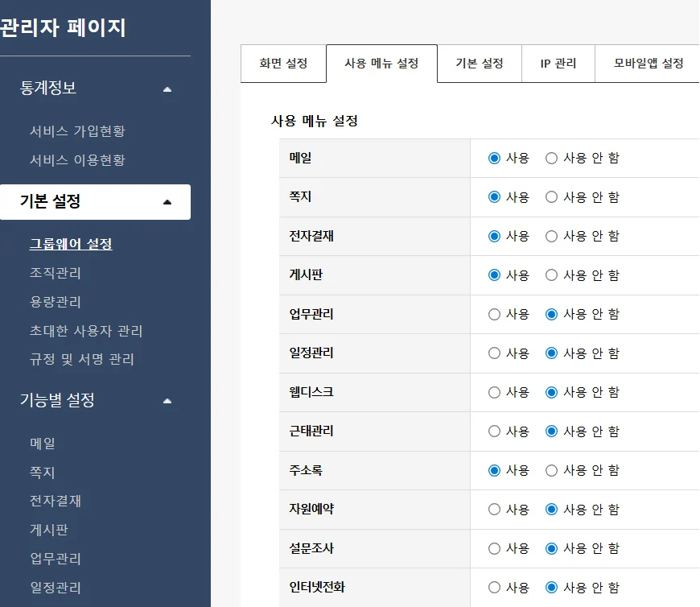Open 초대한 사용자 관리 page
700x607 pixels.
tap(86, 331)
